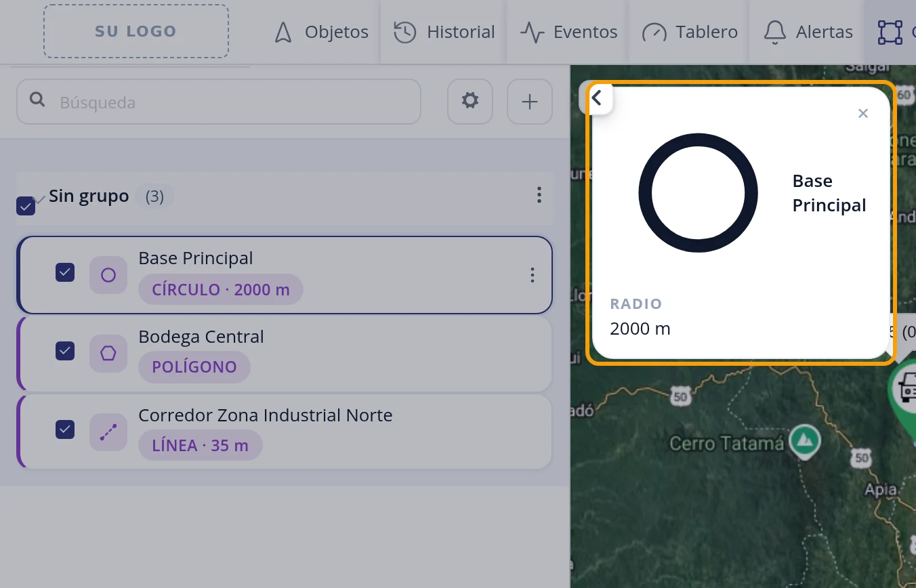
Task: Click the LÍNEA · 35 m tag
Action: pyautogui.click(x=201, y=446)
